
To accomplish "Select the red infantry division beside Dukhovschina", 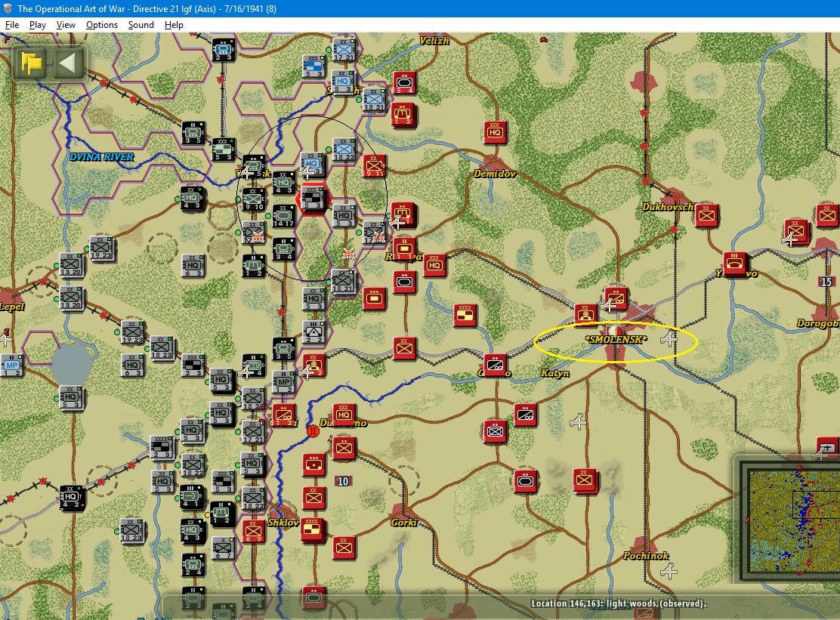I will tap(706, 216).
